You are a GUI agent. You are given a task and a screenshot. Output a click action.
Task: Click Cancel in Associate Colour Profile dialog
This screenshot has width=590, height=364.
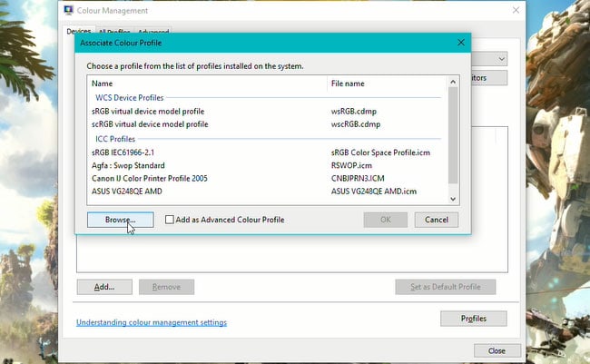[436, 220]
